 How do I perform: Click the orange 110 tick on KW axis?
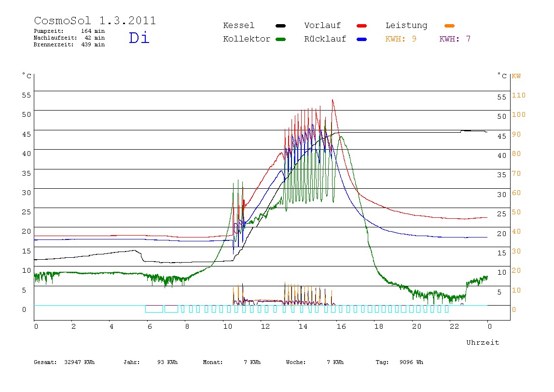(519, 95)
